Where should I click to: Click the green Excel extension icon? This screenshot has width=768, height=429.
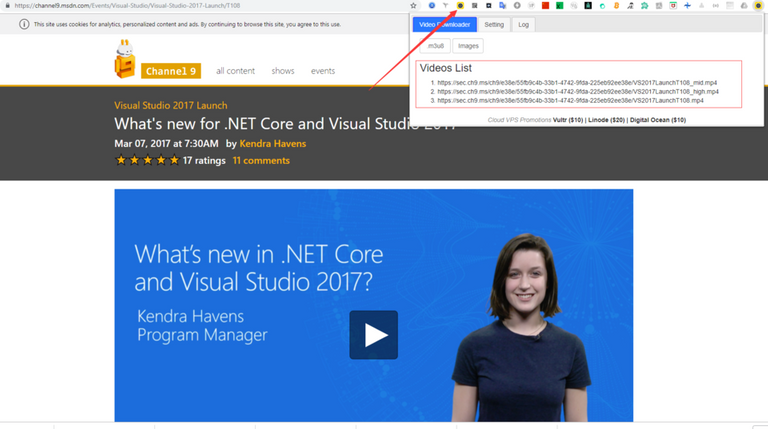(x=559, y=6)
